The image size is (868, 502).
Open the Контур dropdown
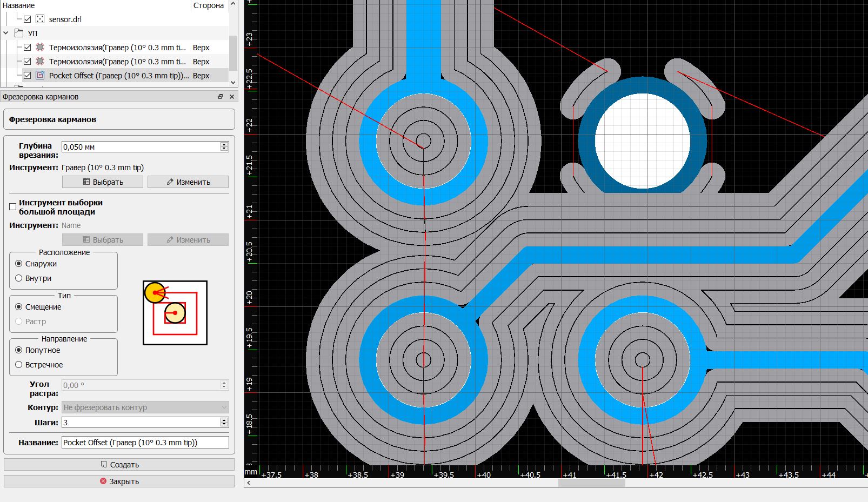tap(145, 407)
